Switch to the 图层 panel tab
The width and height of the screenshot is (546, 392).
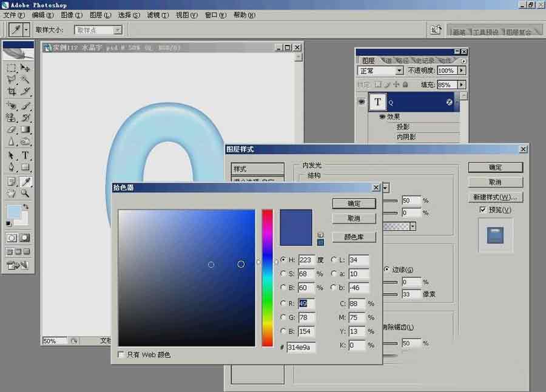click(x=368, y=60)
